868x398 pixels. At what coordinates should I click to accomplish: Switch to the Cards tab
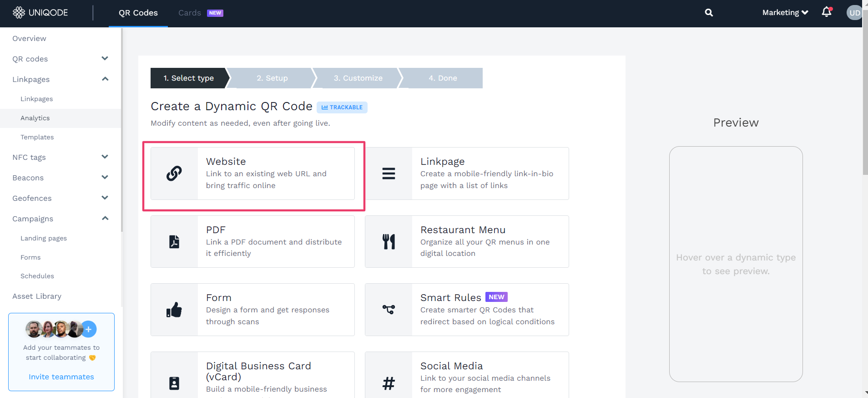(190, 13)
